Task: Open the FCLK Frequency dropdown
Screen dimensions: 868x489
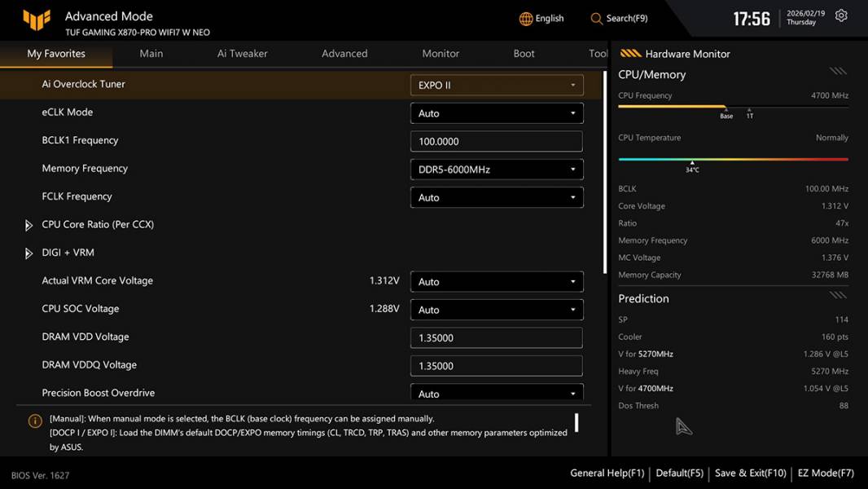Action: (496, 197)
